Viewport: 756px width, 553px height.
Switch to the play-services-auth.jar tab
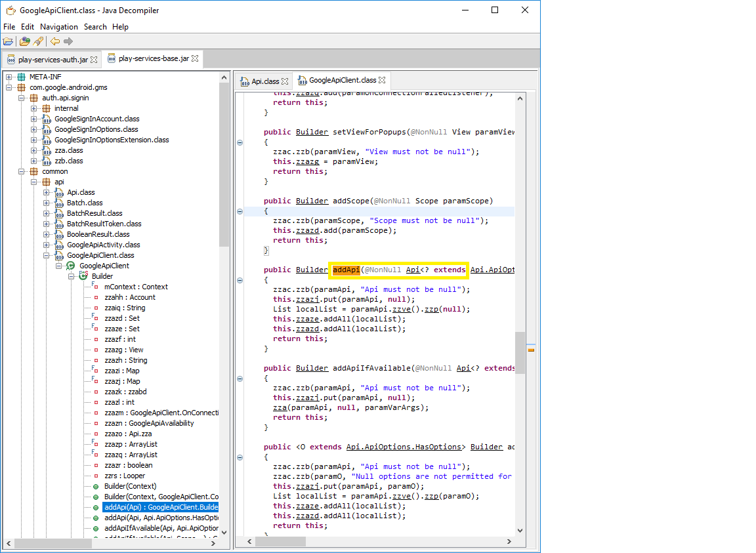53,60
